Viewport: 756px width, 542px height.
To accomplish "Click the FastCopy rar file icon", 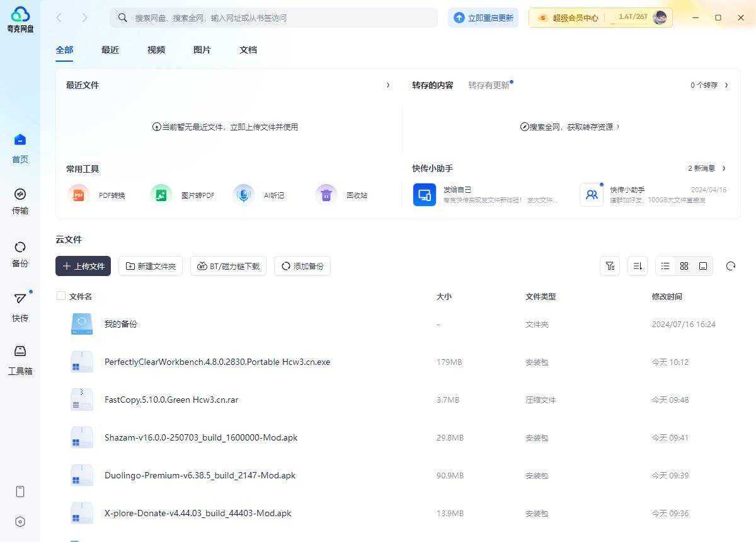I will (x=82, y=400).
